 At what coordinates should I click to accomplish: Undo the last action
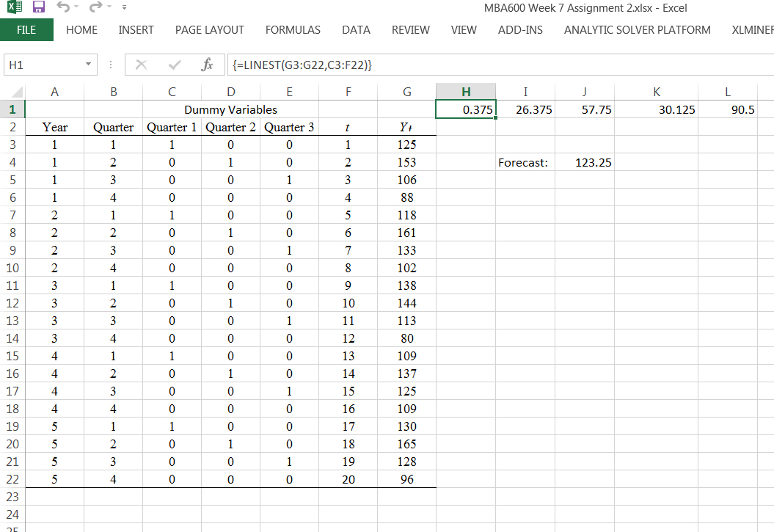63,7
